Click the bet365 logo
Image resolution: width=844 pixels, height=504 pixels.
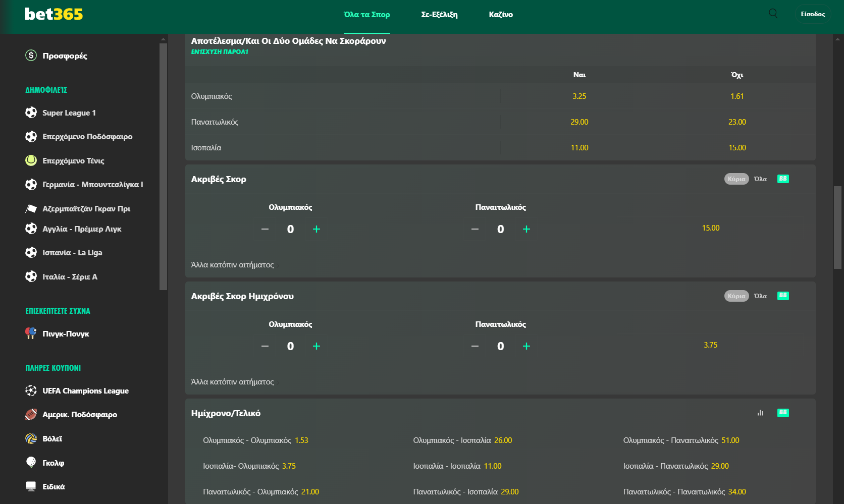point(54,14)
